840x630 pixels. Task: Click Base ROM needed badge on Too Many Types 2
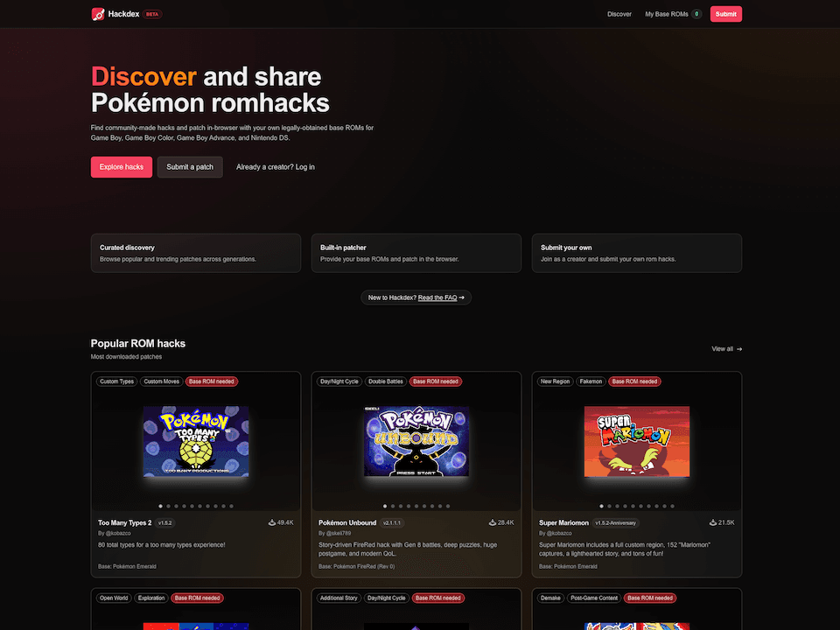212,381
